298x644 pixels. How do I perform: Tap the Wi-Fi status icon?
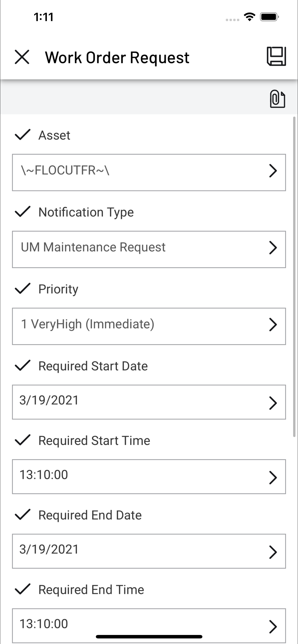(249, 17)
